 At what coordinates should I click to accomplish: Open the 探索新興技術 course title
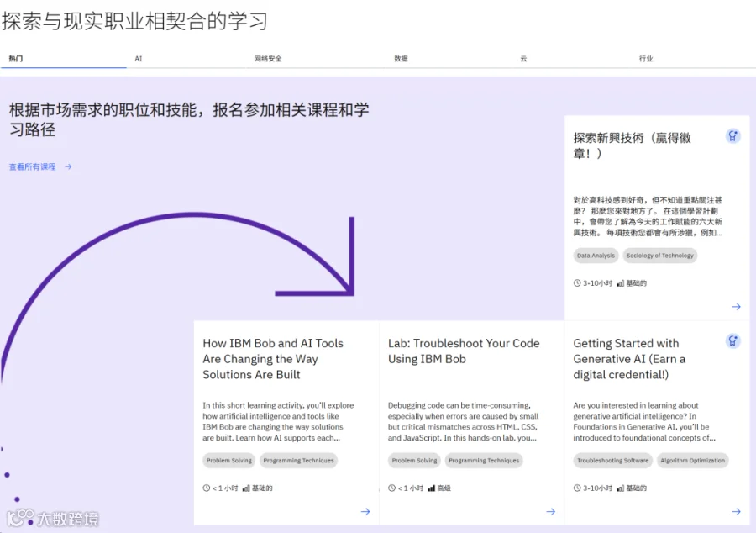coord(632,145)
